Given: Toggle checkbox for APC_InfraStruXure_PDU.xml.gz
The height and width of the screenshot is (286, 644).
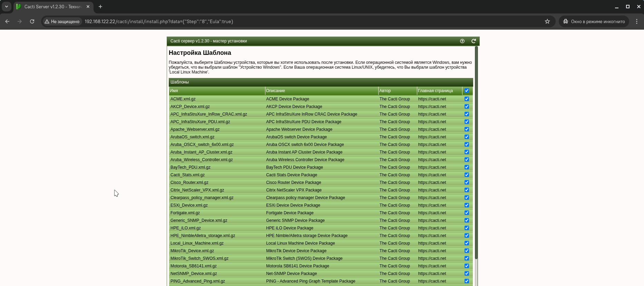Looking at the screenshot, I should 467,122.
